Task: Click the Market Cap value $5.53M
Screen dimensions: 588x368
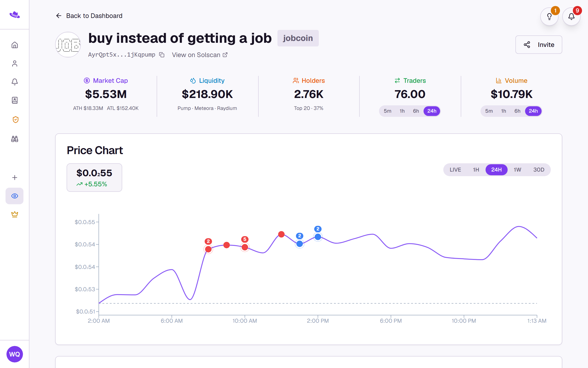Action: [x=106, y=94]
